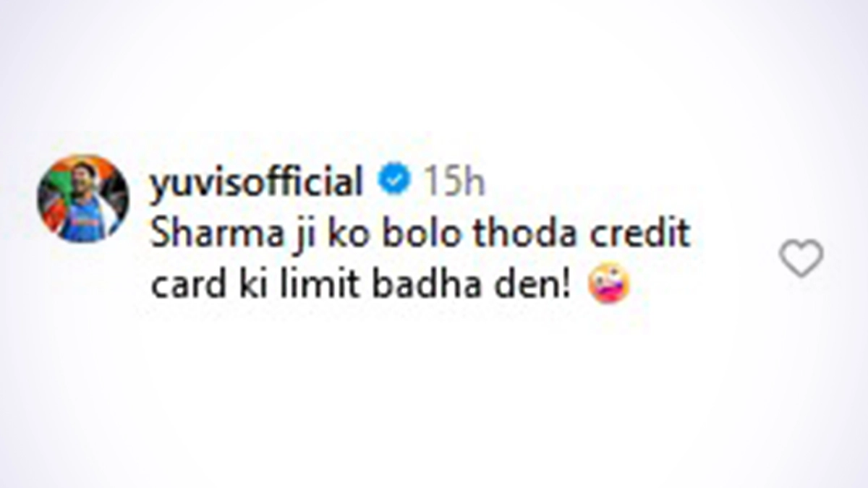Image resolution: width=868 pixels, height=488 pixels.
Task: Open yuvisofficial's profile picture
Action: coord(83,198)
